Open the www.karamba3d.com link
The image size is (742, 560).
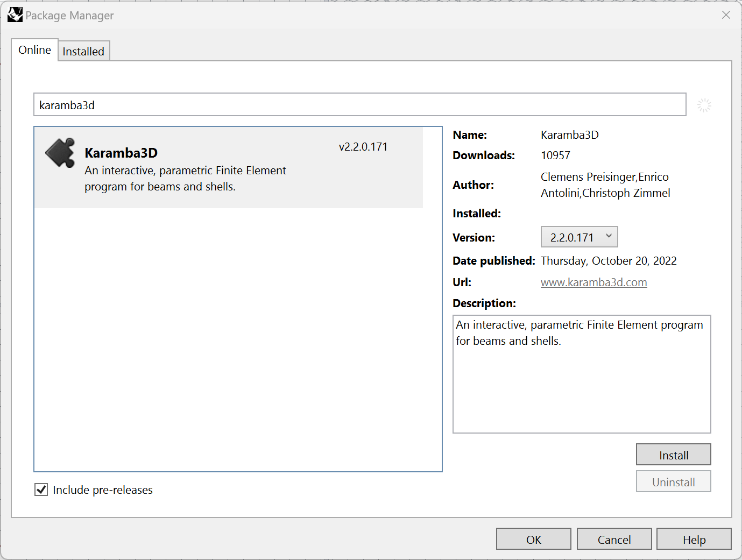(x=593, y=282)
